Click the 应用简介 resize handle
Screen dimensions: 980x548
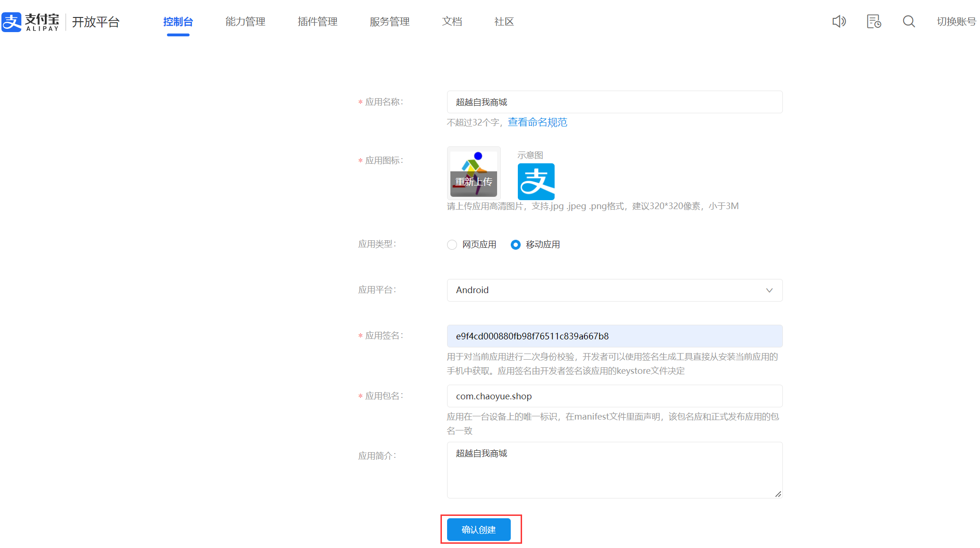pyautogui.click(x=778, y=494)
